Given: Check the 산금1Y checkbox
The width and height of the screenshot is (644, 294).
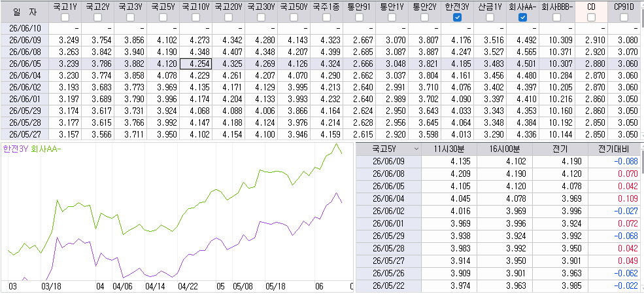Looking at the screenshot, I should (x=490, y=17).
